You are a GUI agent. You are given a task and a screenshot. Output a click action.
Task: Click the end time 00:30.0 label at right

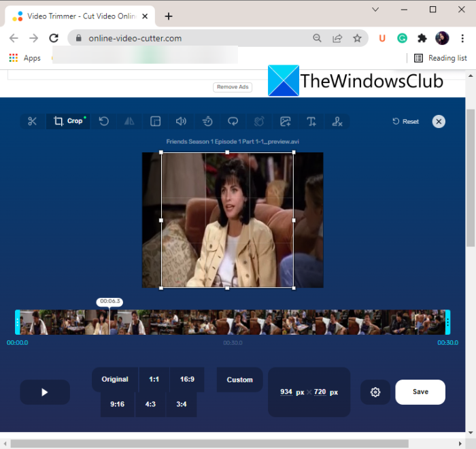click(x=447, y=343)
